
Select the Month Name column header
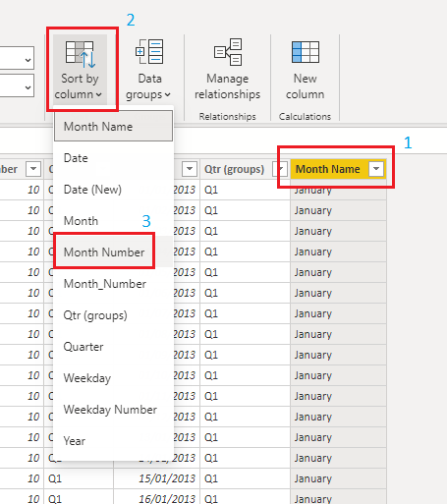pos(338,169)
